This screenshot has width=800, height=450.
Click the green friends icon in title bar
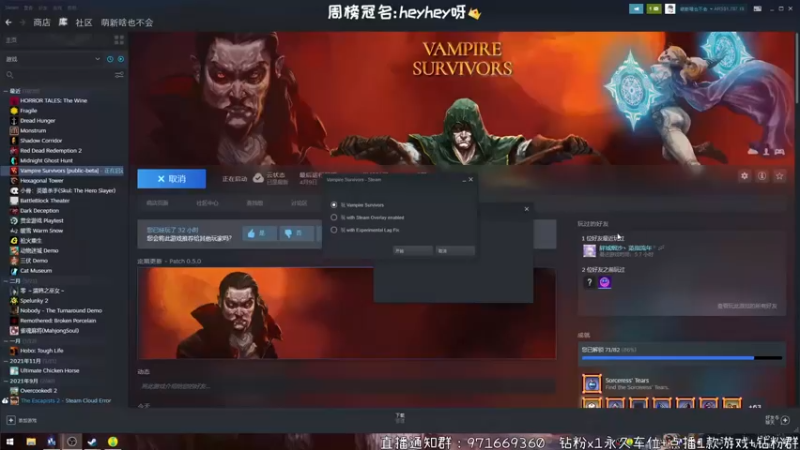654,9
